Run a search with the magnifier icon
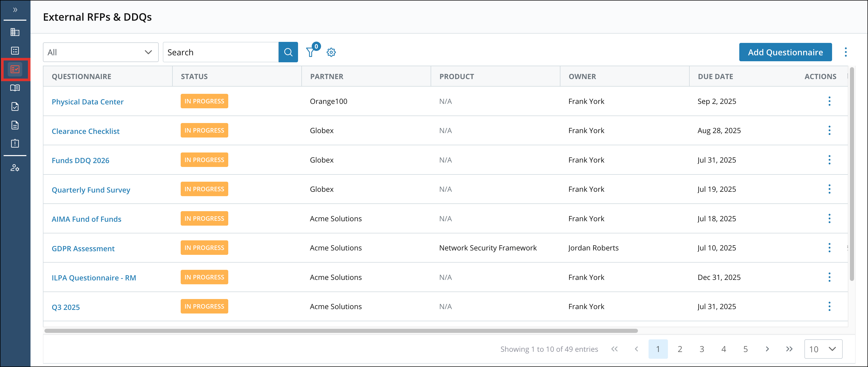868x367 pixels. [288, 52]
